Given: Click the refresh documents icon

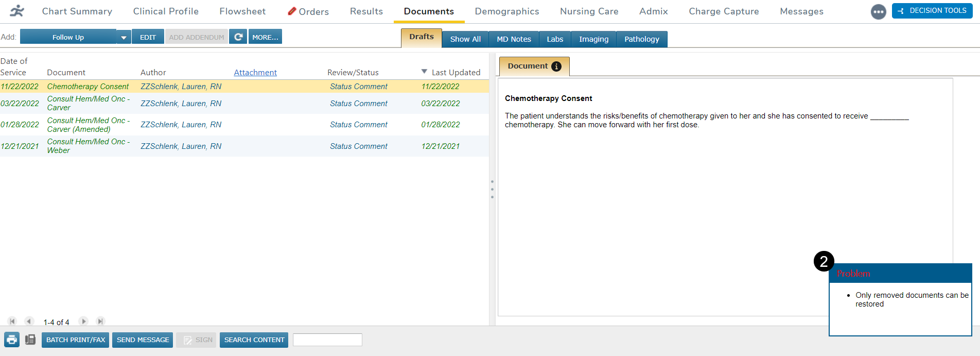Looking at the screenshot, I should [238, 37].
